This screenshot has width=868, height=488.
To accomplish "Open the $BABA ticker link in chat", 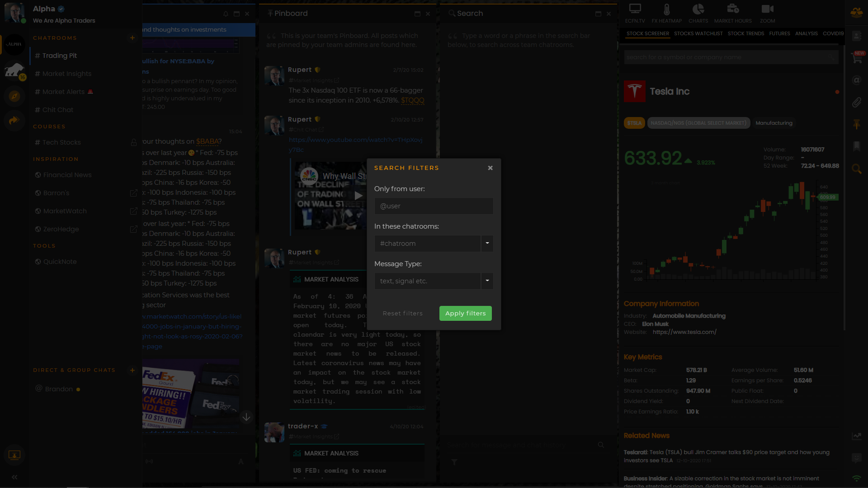I will tap(207, 142).
